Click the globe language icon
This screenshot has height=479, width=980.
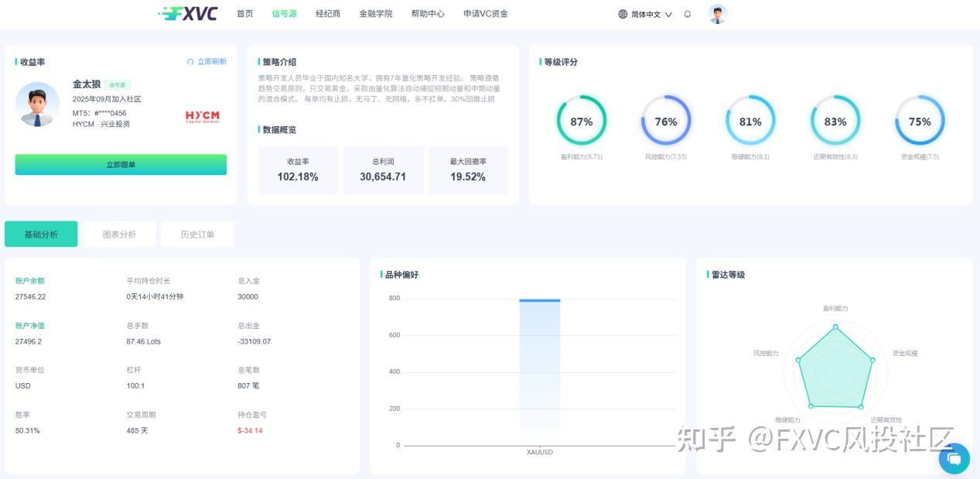(x=623, y=14)
